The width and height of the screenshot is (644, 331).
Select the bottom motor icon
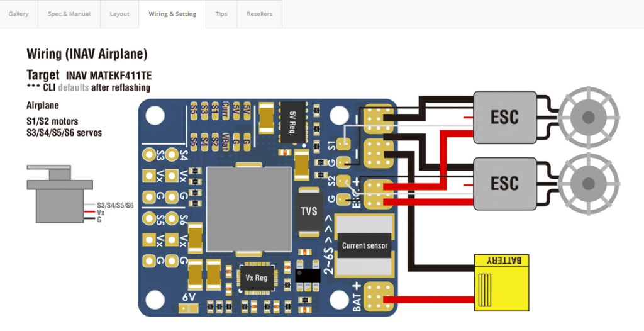pyautogui.click(x=588, y=183)
